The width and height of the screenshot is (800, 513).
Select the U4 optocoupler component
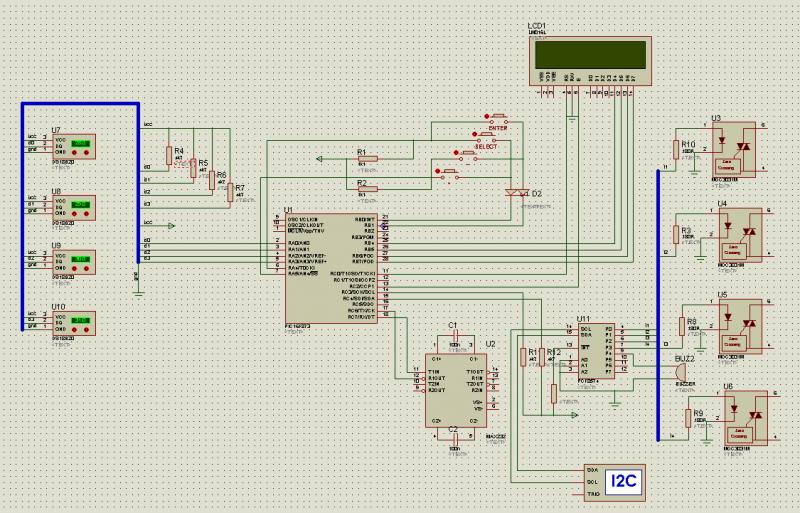(739, 235)
